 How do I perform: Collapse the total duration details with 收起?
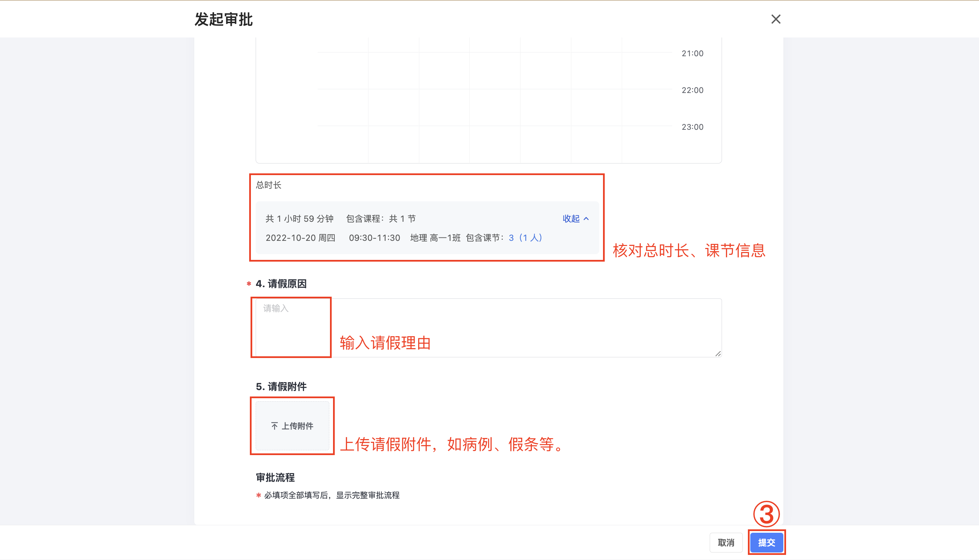575,218
